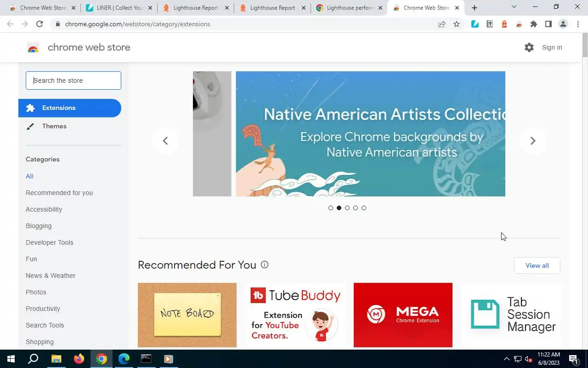Choose Photos category
This screenshot has width=588, height=368.
tap(36, 292)
